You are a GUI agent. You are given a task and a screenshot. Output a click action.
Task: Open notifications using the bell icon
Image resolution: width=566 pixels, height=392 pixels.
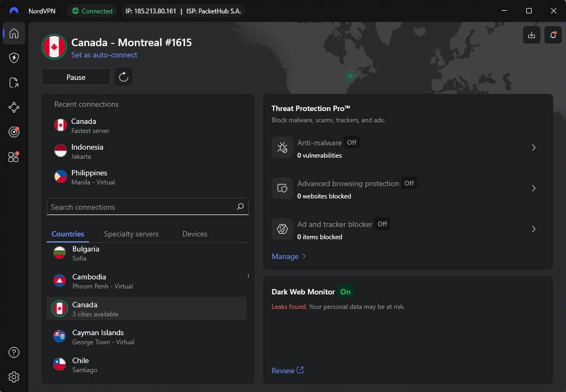tap(552, 34)
